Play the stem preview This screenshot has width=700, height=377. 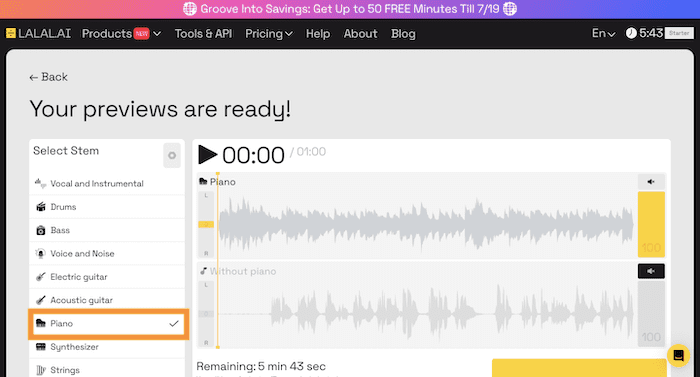tap(208, 155)
